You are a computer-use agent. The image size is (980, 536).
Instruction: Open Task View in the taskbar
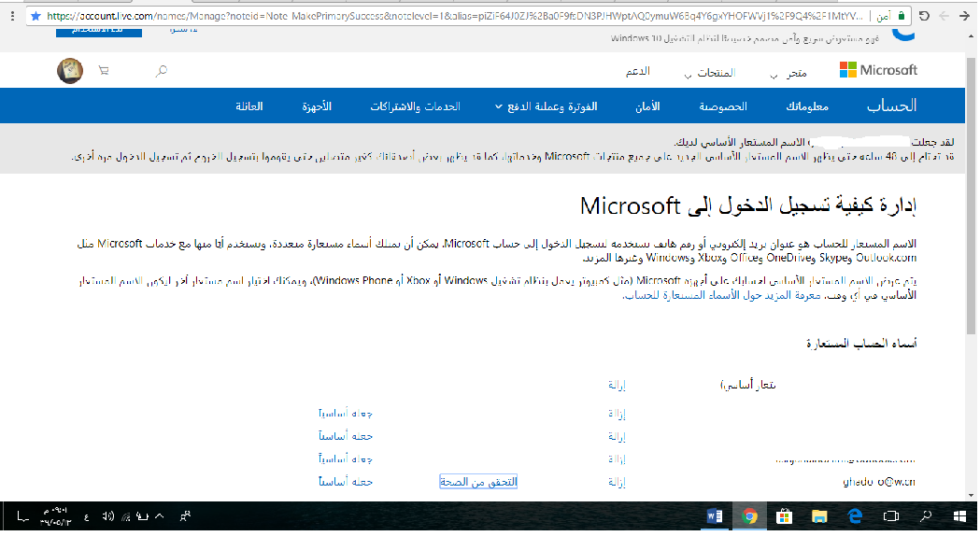pyautogui.click(x=890, y=516)
